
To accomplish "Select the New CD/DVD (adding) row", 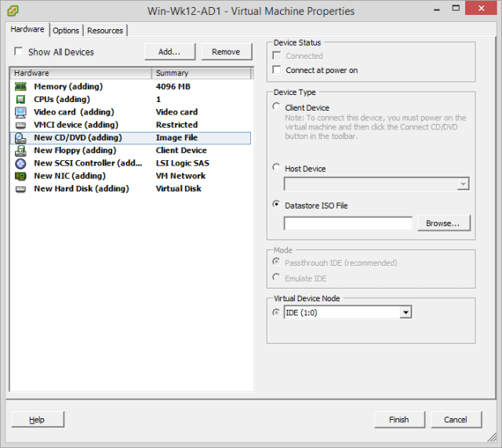I will click(x=131, y=138).
